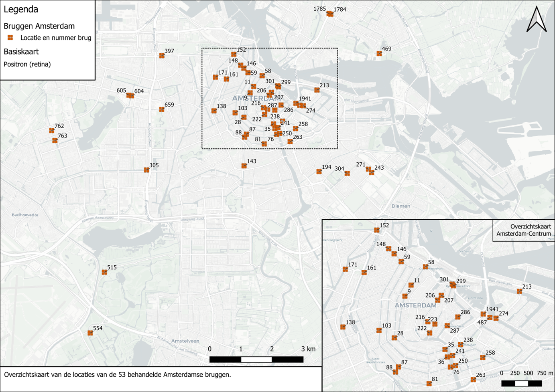Image resolution: width=555 pixels, height=392 pixels.
Task: Select the bridge 305 marker
Action: pyautogui.click(x=147, y=170)
